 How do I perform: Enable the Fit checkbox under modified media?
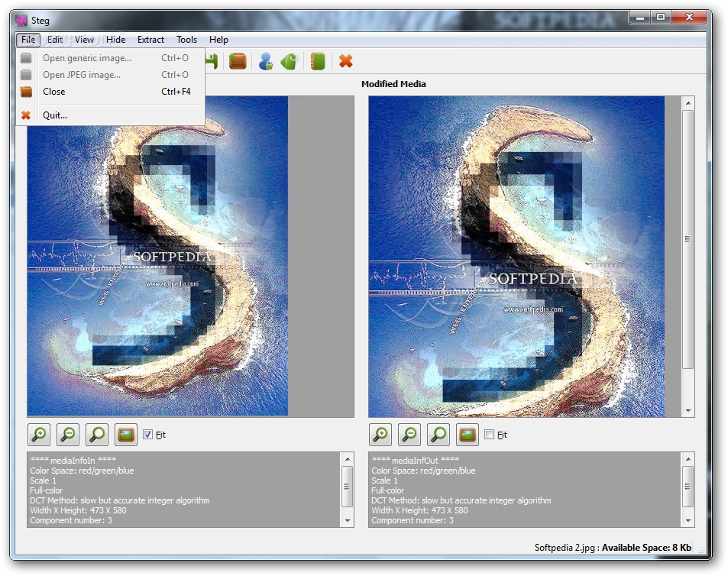point(489,435)
